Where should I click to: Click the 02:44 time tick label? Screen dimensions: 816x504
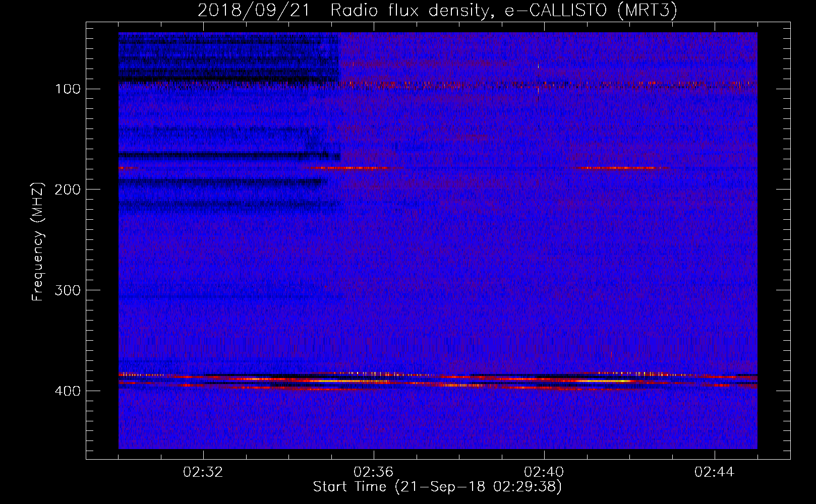[714, 472]
